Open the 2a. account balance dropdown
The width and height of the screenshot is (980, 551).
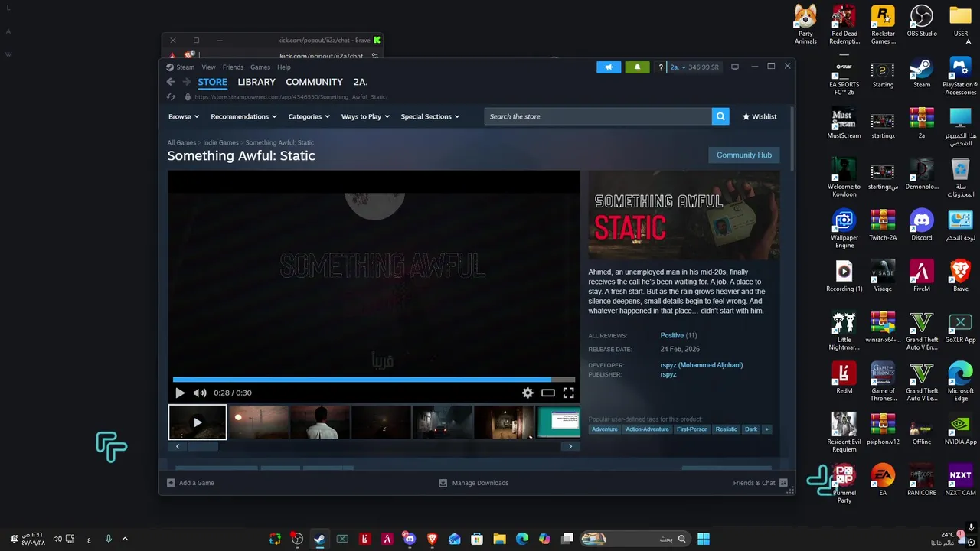694,67
